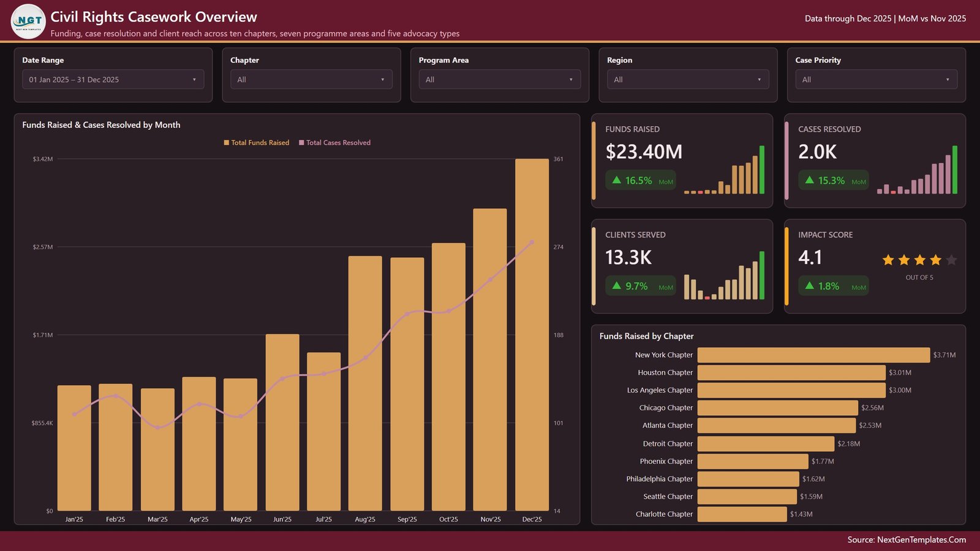
Task: Select the Los Angeles Chapter bar
Action: coord(791,390)
